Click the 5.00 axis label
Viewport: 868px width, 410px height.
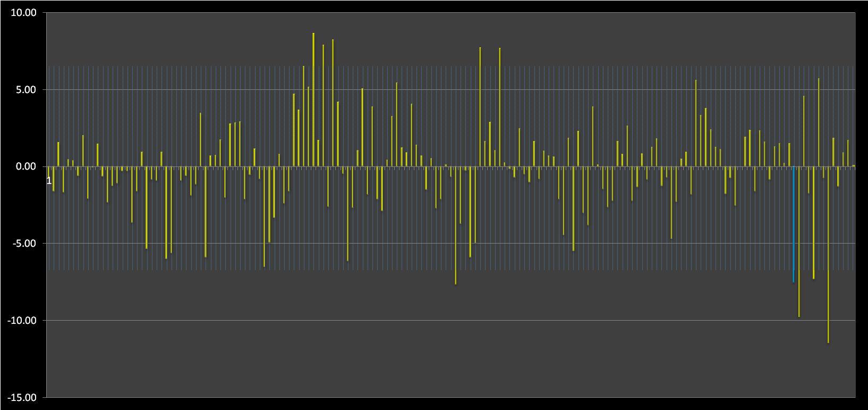[x=26, y=90]
